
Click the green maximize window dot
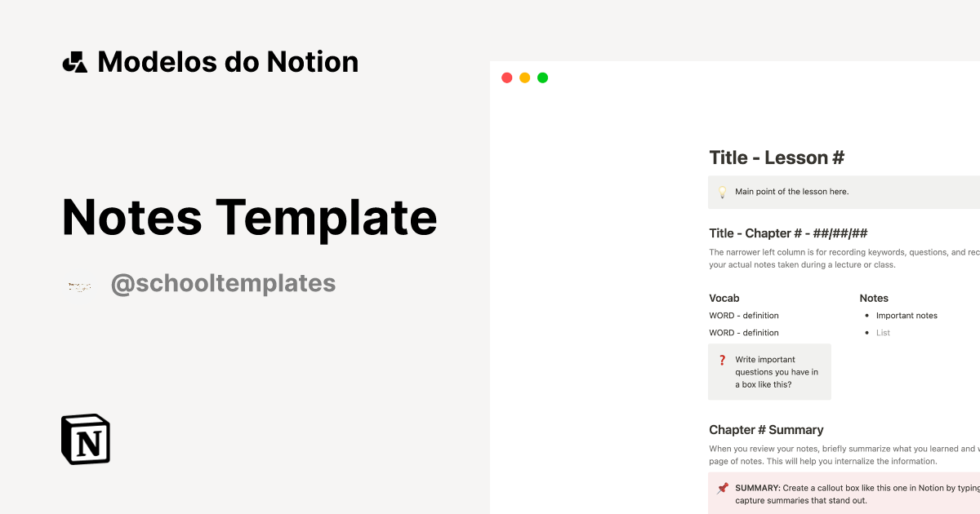(x=542, y=78)
